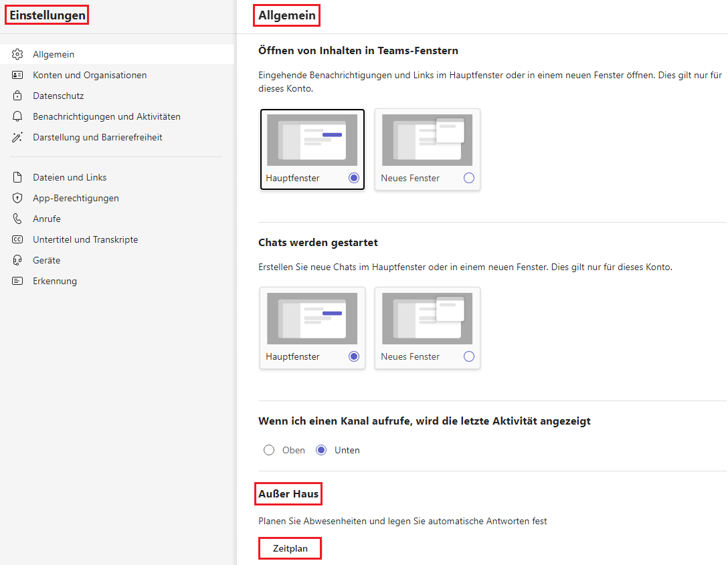Click Hauptfenster preview thumbnail for opening content
This screenshot has height=565, width=728.
coord(312,140)
